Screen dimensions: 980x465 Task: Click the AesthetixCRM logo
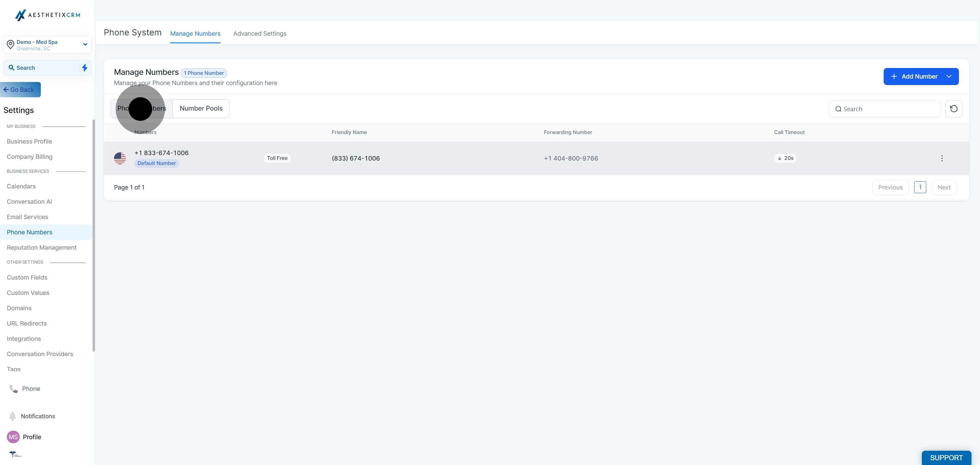point(48,15)
